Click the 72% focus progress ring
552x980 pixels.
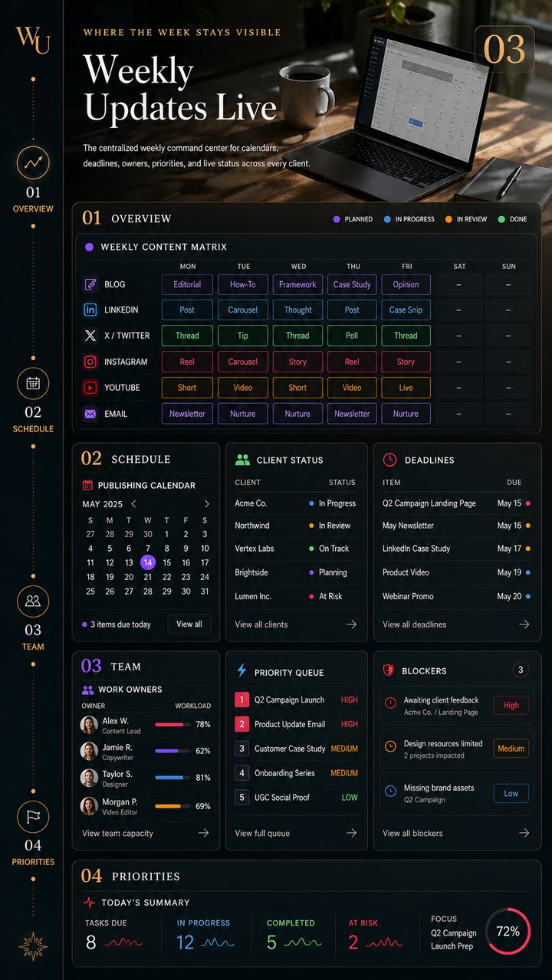[508, 932]
